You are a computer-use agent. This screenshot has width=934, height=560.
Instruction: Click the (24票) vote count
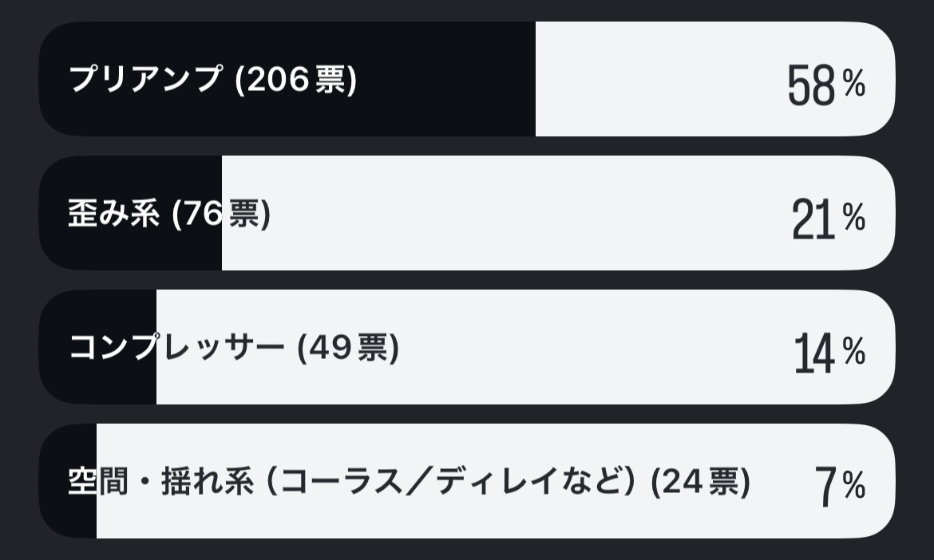coord(701,482)
